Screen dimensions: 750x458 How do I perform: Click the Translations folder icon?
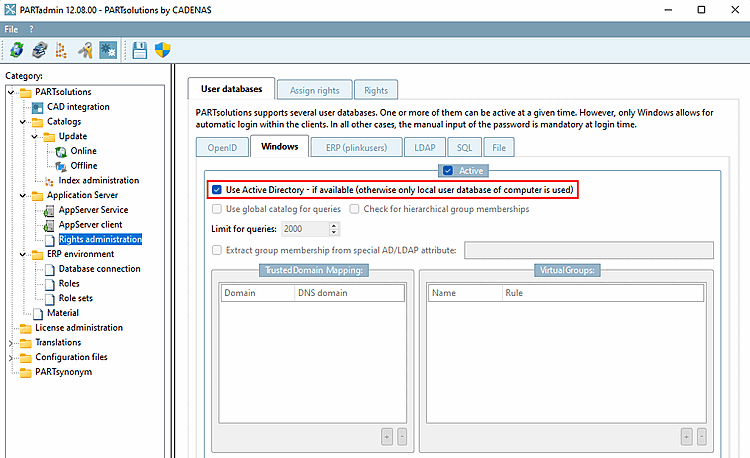(26, 343)
